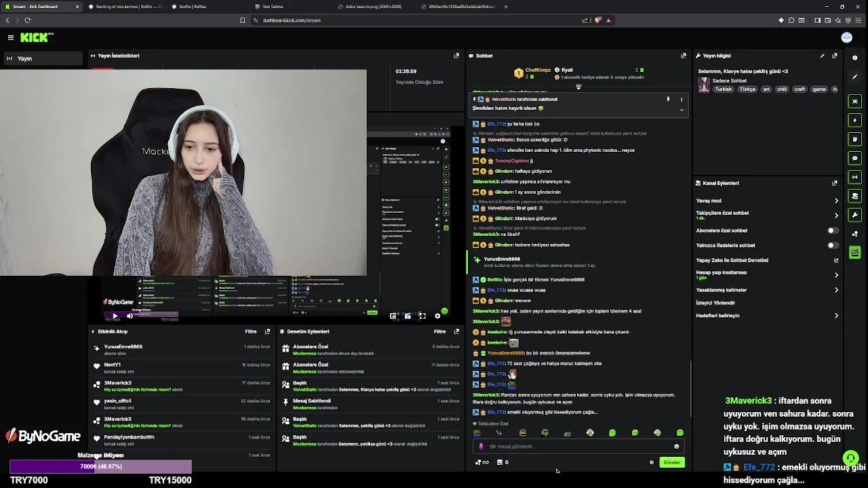The image size is (868, 488).
Task: Click gift subs icon below message box
Action: [x=482, y=462]
